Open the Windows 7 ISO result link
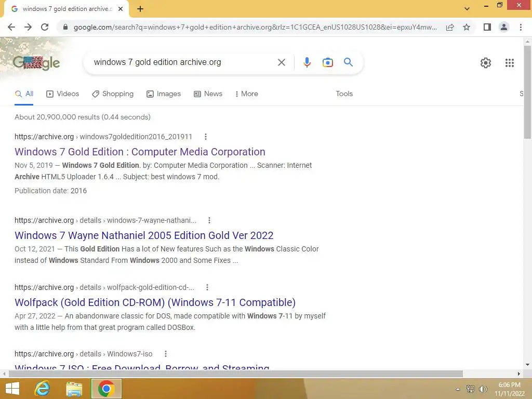 pyautogui.click(x=142, y=367)
